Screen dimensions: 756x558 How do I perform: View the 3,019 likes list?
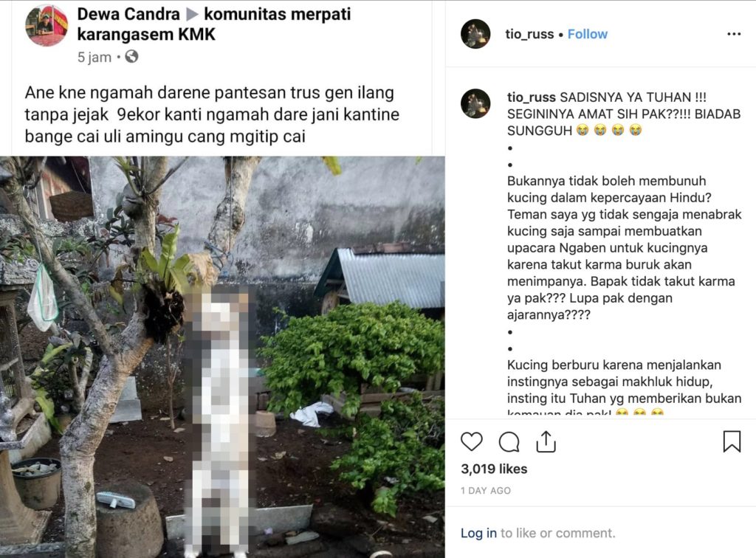tap(494, 469)
